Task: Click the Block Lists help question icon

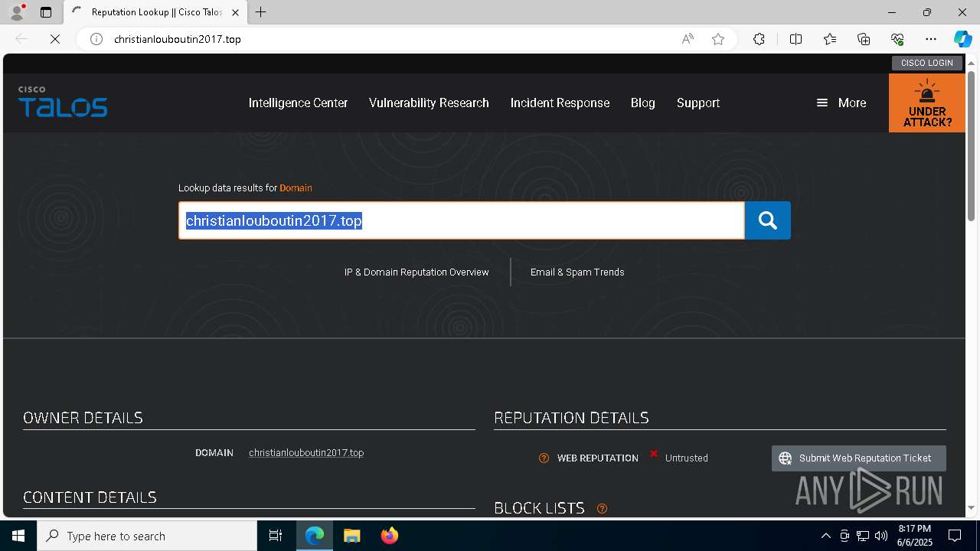Action: [x=602, y=508]
